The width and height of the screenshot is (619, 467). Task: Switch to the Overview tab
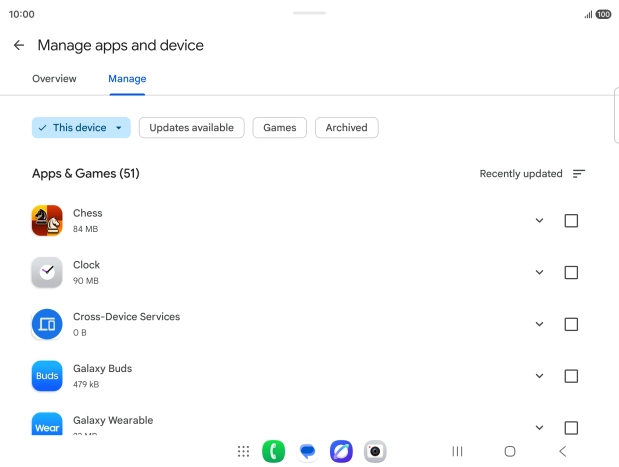pyautogui.click(x=54, y=79)
